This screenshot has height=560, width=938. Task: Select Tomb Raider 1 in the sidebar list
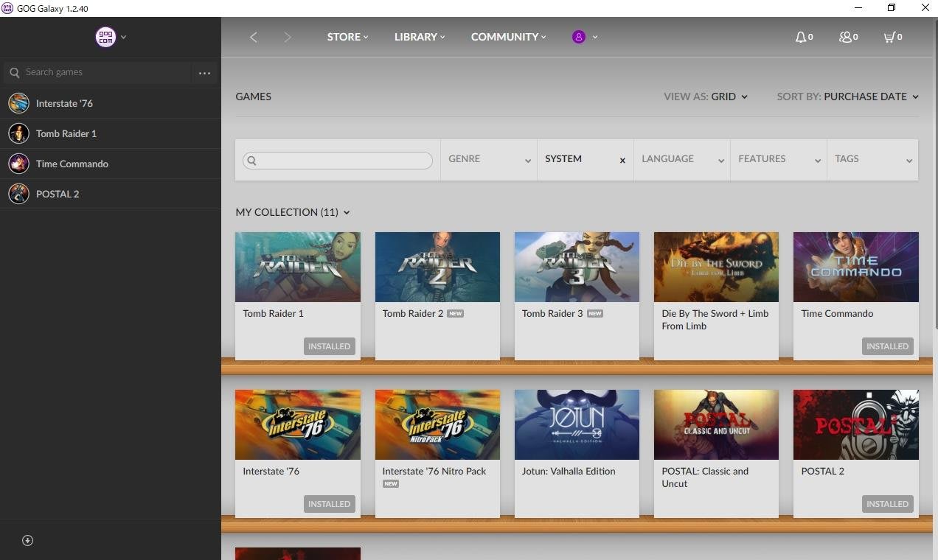point(111,133)
